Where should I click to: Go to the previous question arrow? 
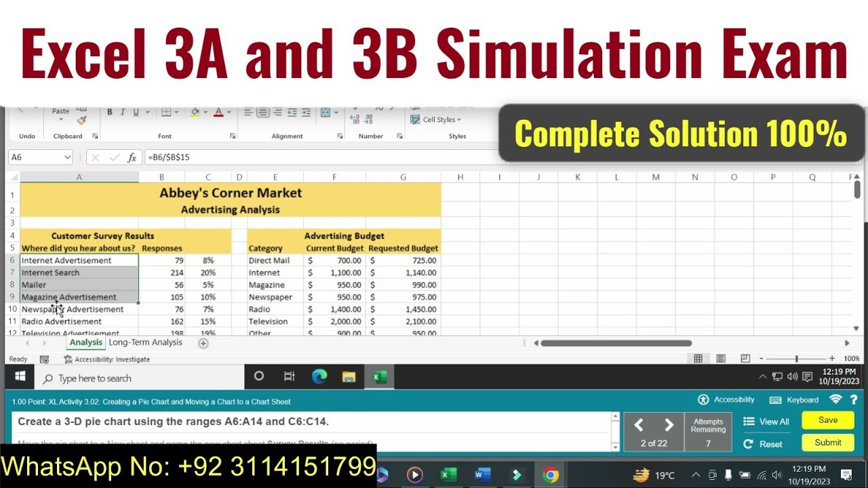pyautogui.click(x=639, y=425)
